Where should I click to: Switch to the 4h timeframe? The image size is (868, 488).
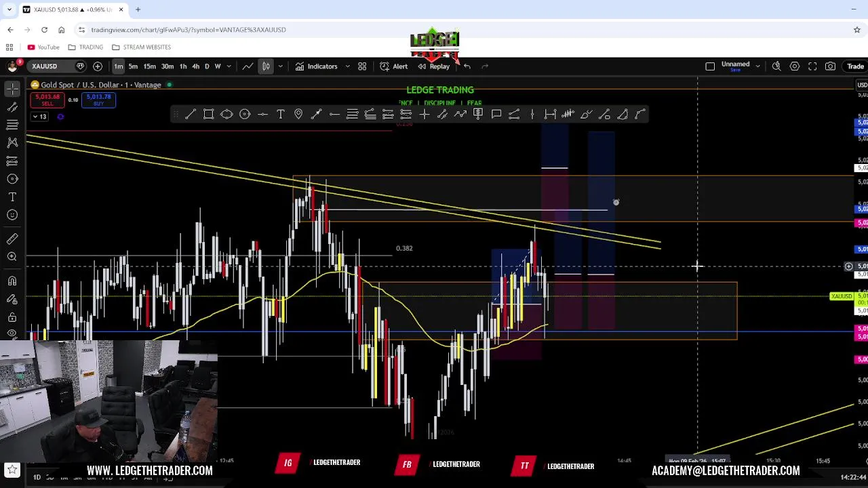tap(195, 66)
